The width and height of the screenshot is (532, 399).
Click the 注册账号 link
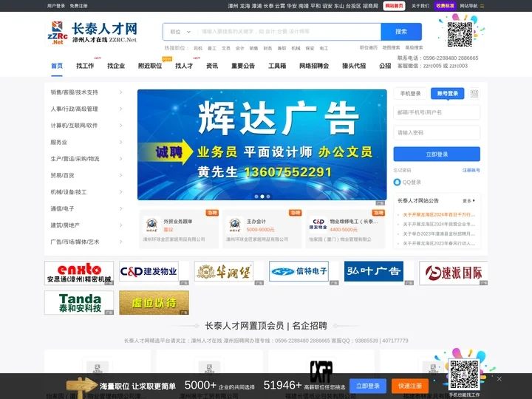pyautogui.click(x=471, y=171)
